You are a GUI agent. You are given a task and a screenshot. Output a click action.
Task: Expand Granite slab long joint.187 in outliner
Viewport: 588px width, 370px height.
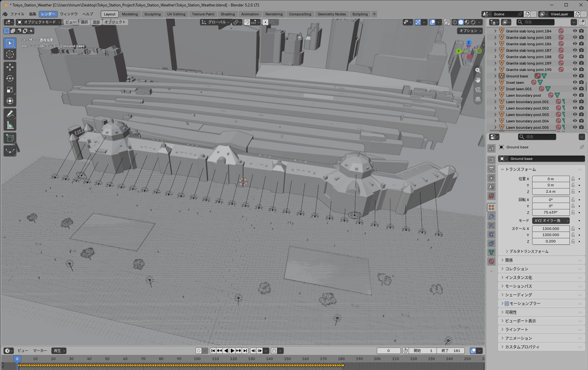pos(495,51)
